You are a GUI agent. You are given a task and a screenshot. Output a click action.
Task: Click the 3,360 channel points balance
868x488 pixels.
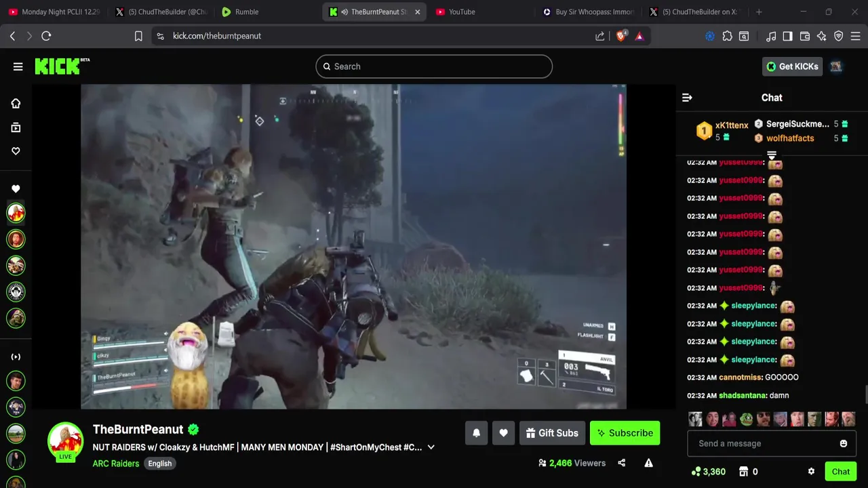(x=709, y=472)
